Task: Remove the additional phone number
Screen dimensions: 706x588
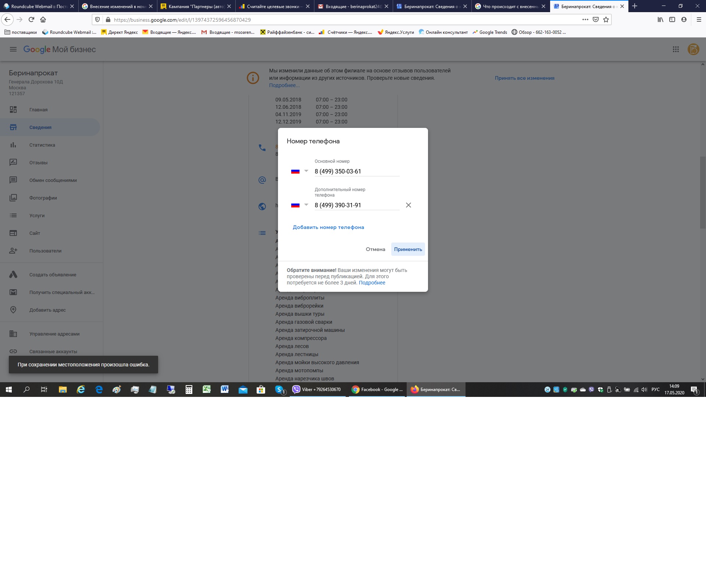Action: pyautogui.click(x=409, y=205)
